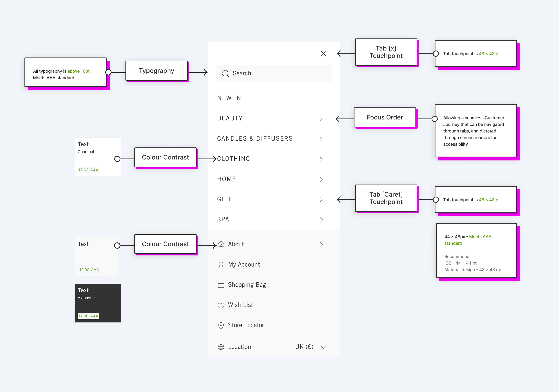Screen dimensions: 559x392
Task: Expand the CLOTHING category chevron
Action: (x=321, y=159)
